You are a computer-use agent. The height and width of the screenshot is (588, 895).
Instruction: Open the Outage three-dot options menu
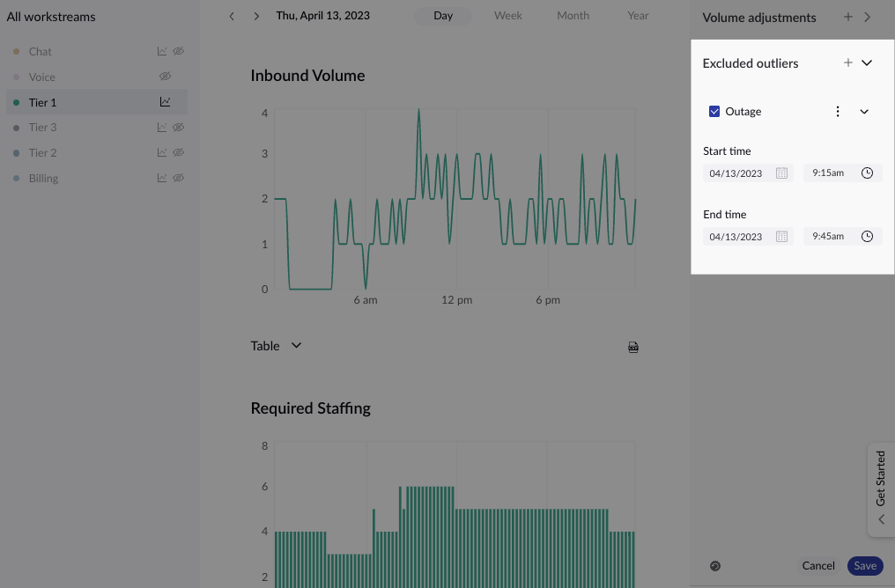[838, 112]
